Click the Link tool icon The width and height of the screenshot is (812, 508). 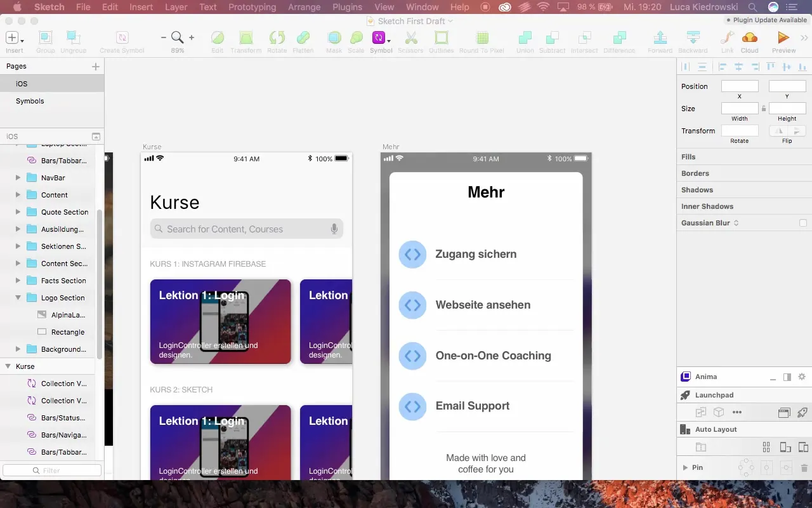pyautogui.click(x=728, y=38)
